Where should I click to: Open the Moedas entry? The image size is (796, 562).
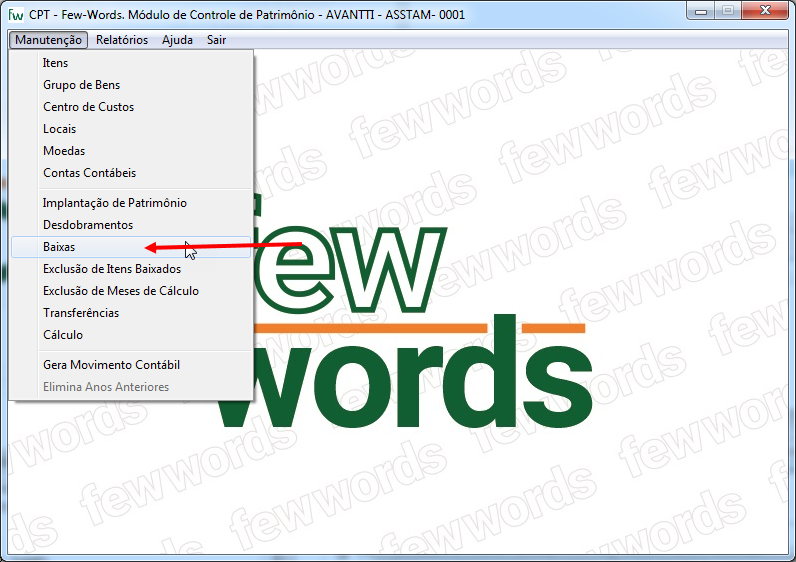[131, 151]
